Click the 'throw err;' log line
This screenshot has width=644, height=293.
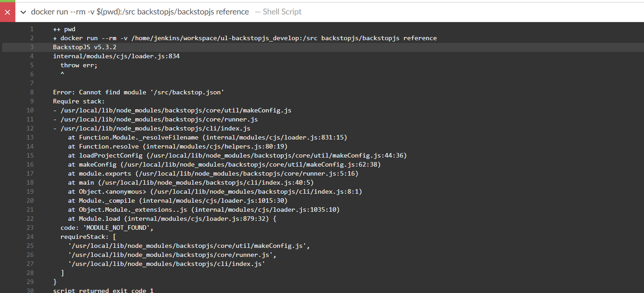pos(79,65)
